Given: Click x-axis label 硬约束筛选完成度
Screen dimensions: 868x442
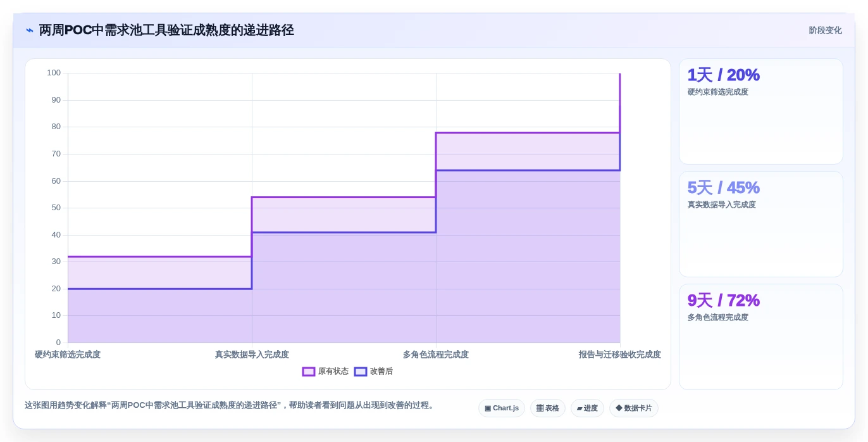Looking at the screenshot, I should tap(68, 355).
